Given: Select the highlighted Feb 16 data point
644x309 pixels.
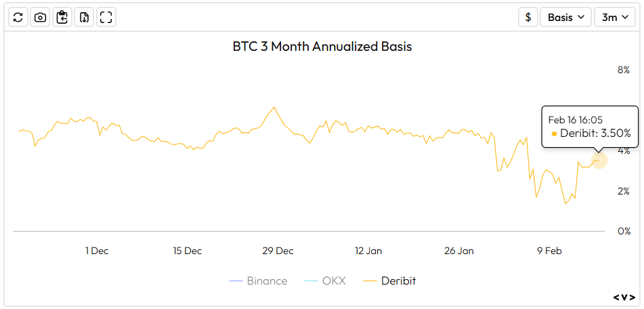Looking at the screenshot, I should point(599,160).
